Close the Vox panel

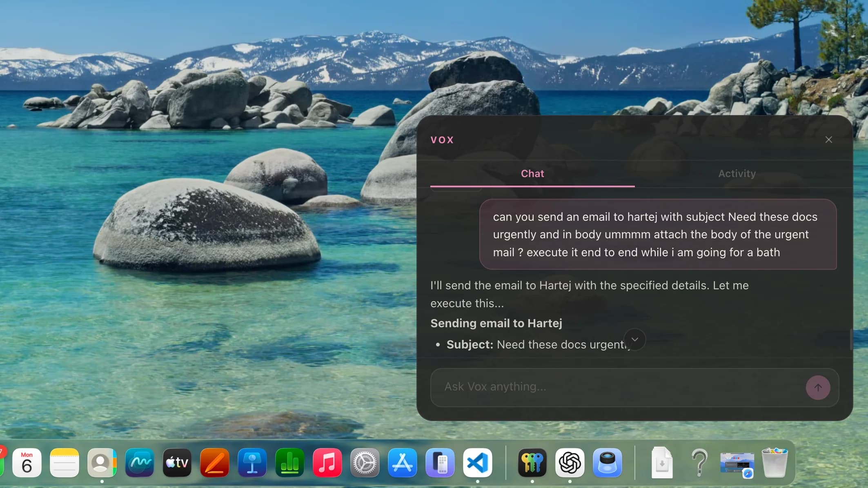pyautogui.click(x=828, y=140)
